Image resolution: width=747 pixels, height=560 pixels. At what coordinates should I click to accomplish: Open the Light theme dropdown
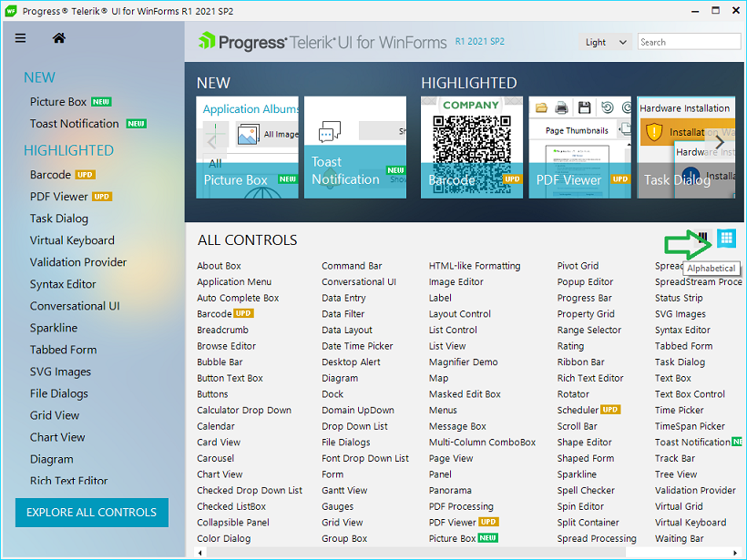607,42
